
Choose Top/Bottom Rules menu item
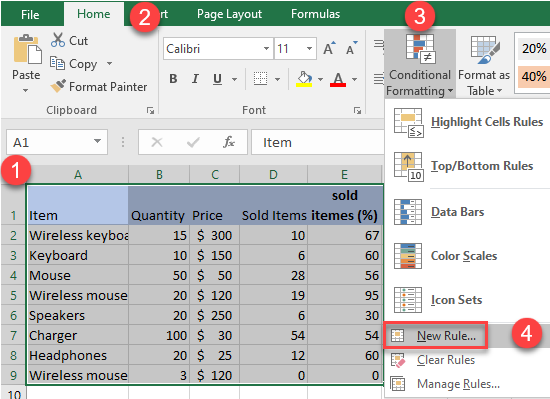[468, 167]
